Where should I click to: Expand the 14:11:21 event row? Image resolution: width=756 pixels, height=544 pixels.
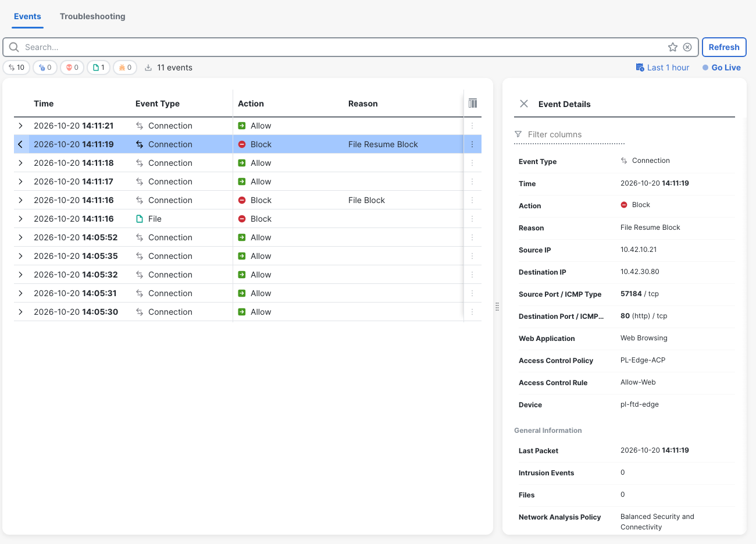coord(20,126)
